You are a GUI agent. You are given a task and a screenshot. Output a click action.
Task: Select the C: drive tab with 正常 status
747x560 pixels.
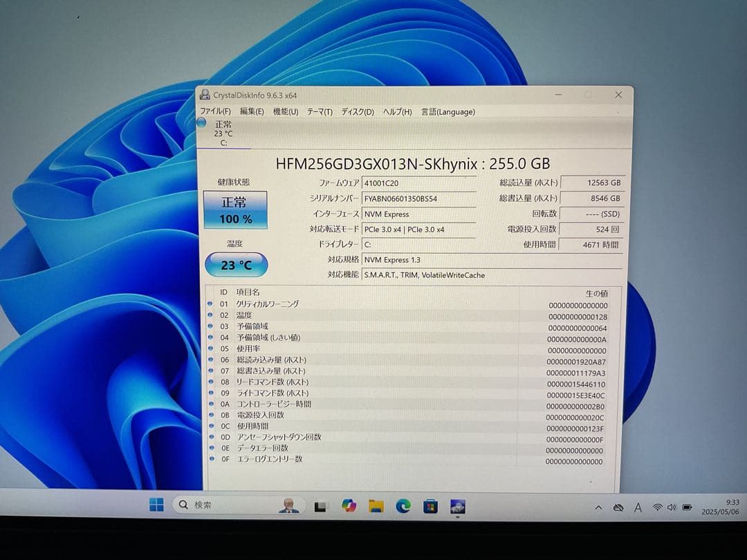tap(223, 133)
